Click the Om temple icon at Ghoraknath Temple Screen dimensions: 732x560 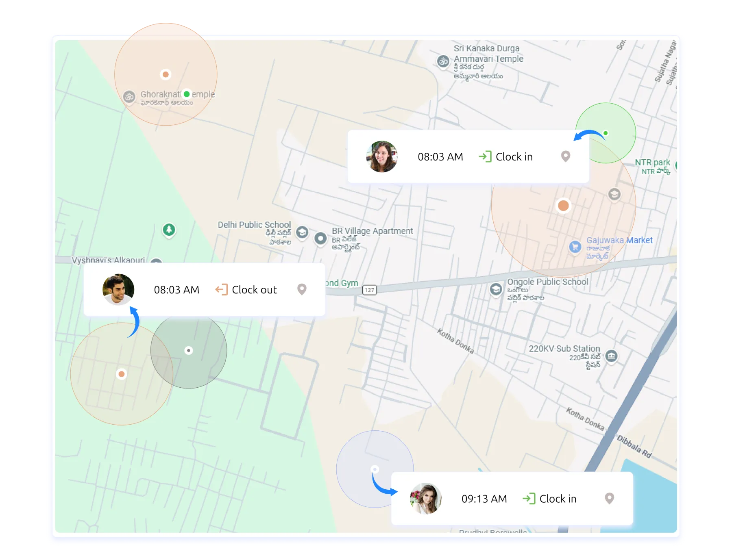click(130, 96)
